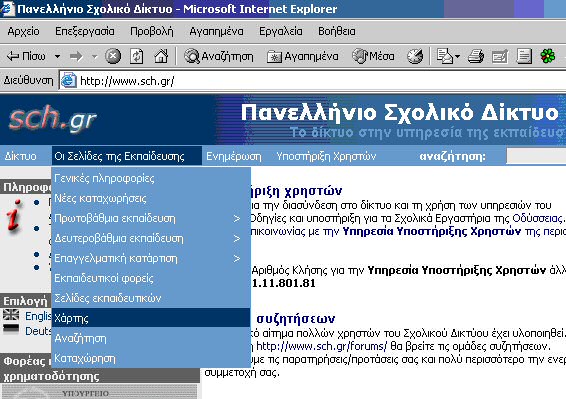Open the Δίκτυο navigation tab
This screenshot has width=566, height=399.
click(x=21, y=156)
